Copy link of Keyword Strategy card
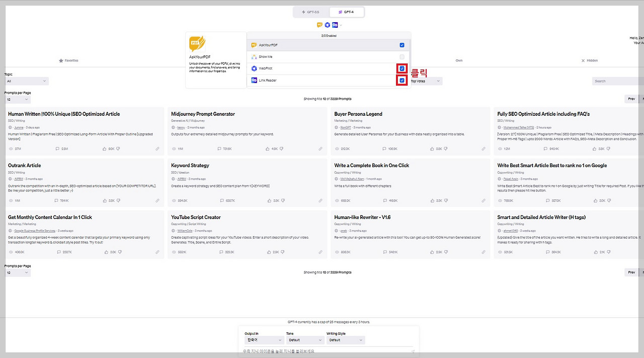This screenshot has width=644, height=358. click(x=320, y=200)
